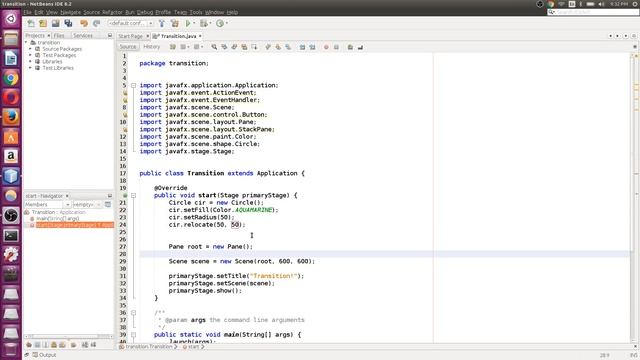Open the Tools menu

pos(196,12)
